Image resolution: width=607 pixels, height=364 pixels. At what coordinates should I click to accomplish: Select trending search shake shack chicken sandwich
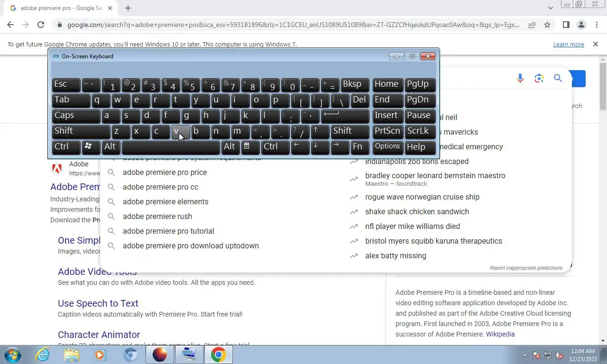click(417, 212)
